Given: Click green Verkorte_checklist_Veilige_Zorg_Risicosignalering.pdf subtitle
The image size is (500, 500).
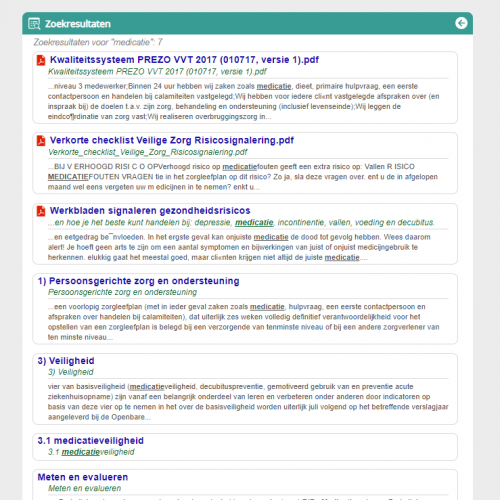Looking at the screenshot, I should 148,152.
